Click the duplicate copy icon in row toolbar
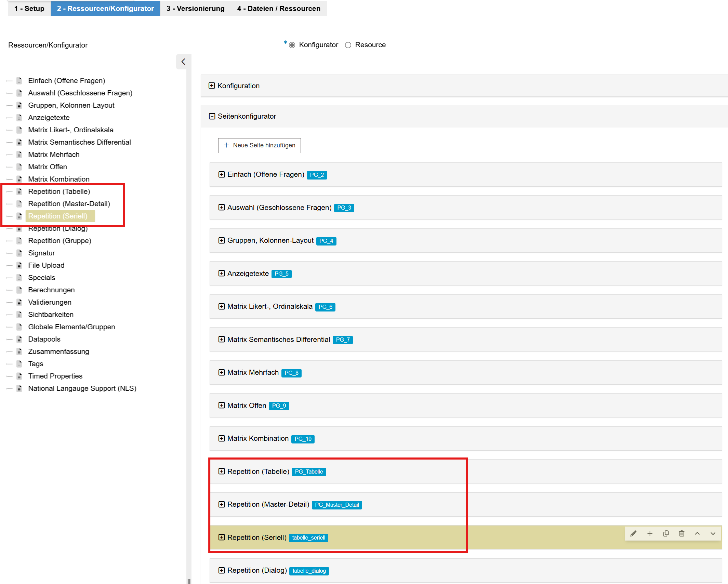 pos(666,533)
